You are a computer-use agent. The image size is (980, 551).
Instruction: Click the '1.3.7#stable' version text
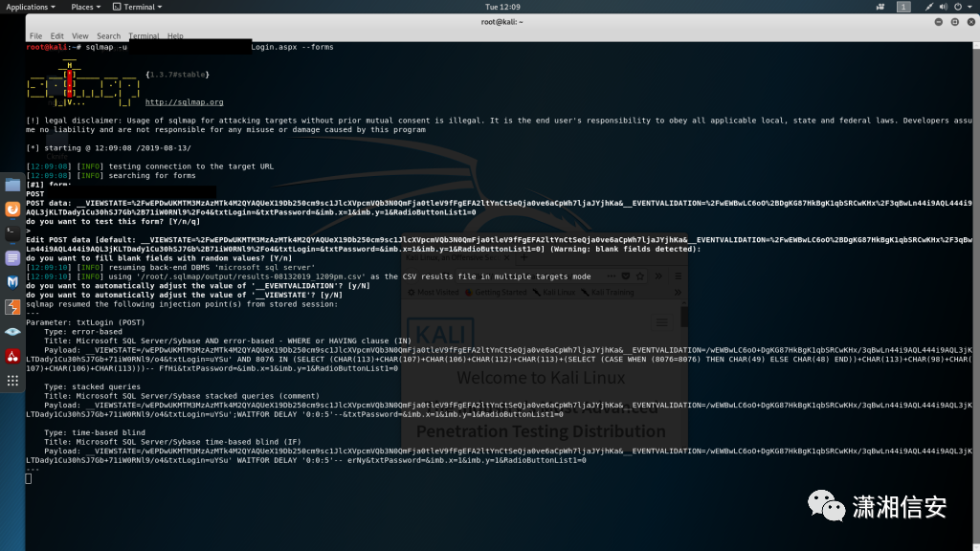[x=177, y=75]
